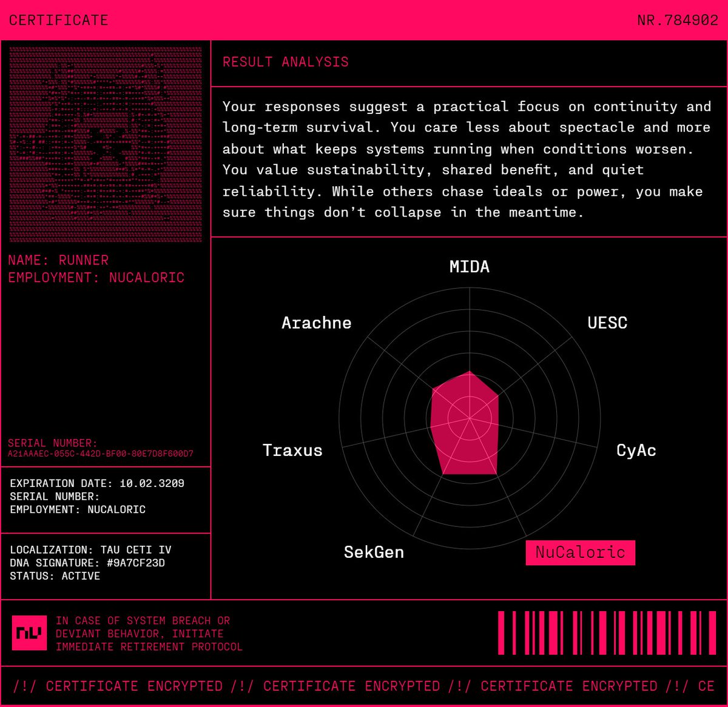Click STATUS: ACTIVE text

click(x=55, y=576)
